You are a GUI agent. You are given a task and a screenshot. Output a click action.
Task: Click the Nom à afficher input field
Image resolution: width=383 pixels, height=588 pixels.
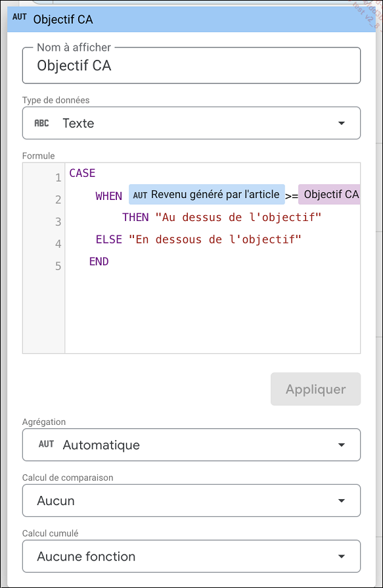pos(191,65)
